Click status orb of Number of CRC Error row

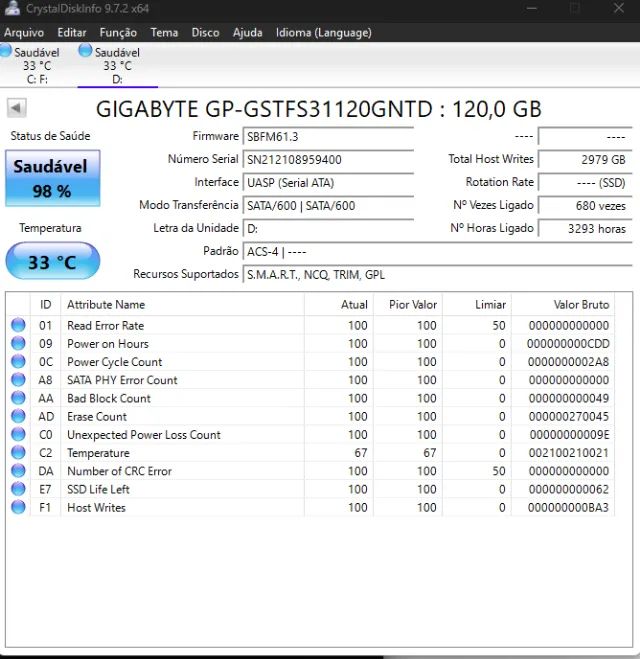pyautogui.click(x=18, y=471)
